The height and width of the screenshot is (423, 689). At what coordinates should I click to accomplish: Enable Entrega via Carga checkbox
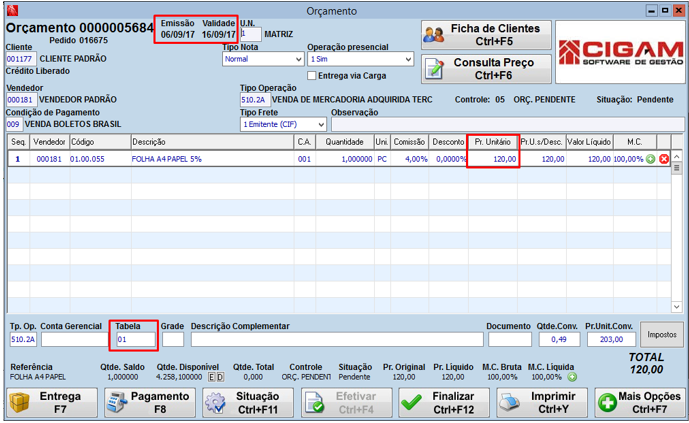click(312, 76)
